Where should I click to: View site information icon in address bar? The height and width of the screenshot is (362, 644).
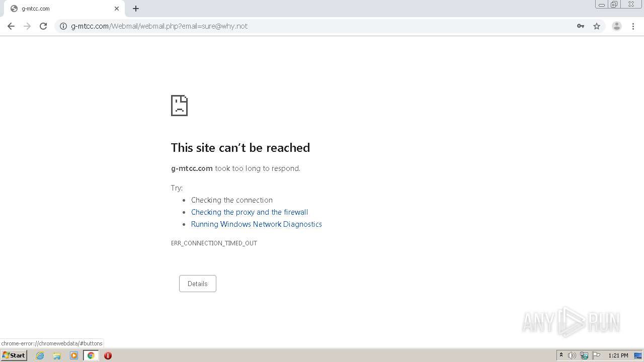click(63, 26)
